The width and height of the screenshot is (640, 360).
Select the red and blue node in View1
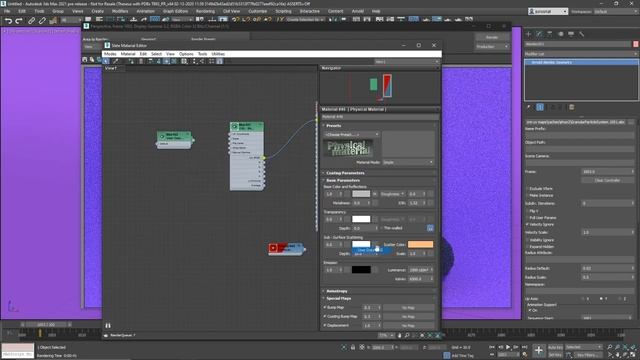[286, 248]
